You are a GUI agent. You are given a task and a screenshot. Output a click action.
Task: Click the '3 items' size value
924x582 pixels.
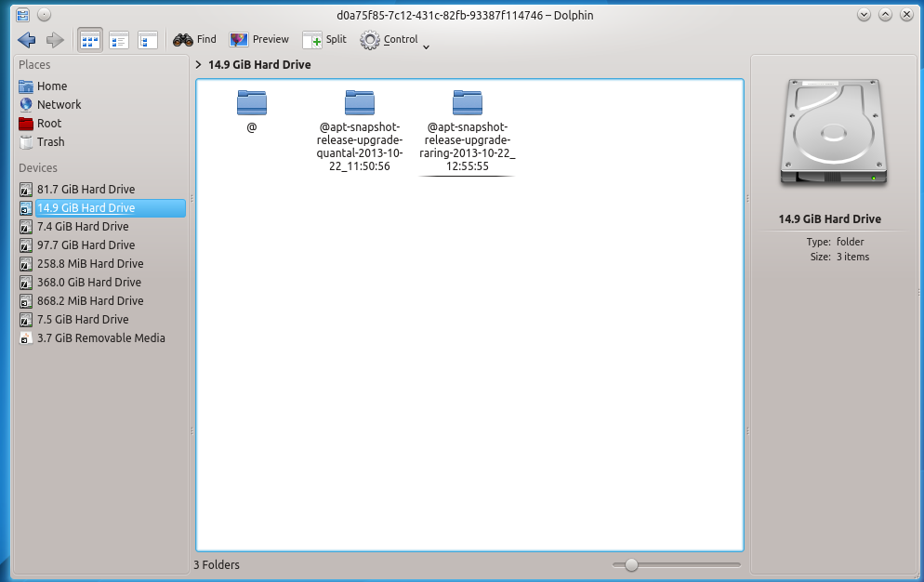852,257
